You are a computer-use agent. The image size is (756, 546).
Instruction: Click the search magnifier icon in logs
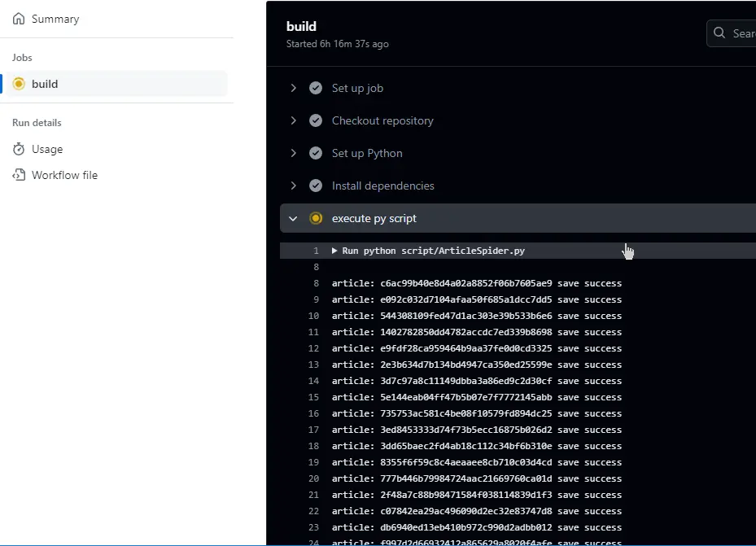tap(719, 33)
